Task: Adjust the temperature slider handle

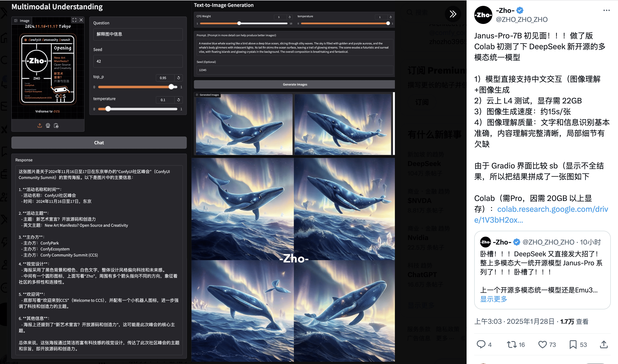Action: 108,109
